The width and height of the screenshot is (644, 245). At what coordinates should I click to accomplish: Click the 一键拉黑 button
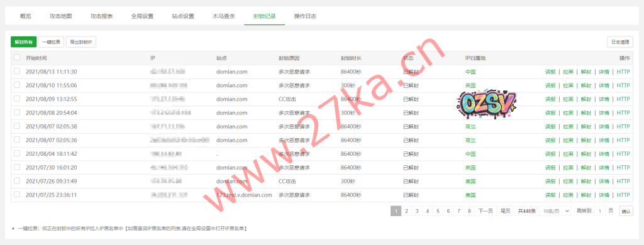(52, 42)
